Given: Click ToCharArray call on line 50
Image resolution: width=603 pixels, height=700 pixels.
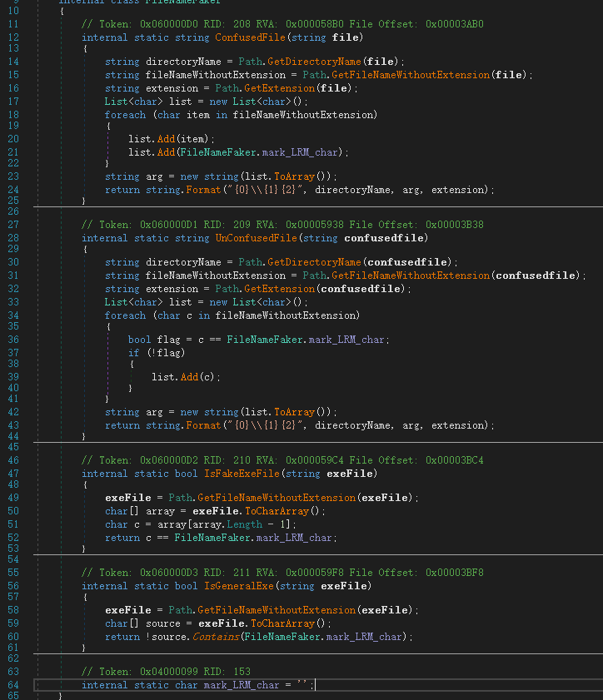Looking at the screenshot, I should click(x=277, y=511).
